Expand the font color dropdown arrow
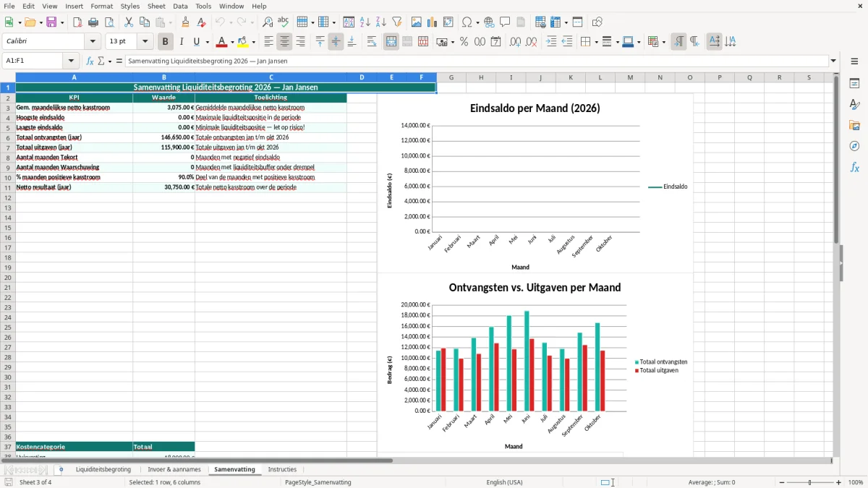This screenshot has width=868, height=488. pyautogui.click(x=232, y=42)
